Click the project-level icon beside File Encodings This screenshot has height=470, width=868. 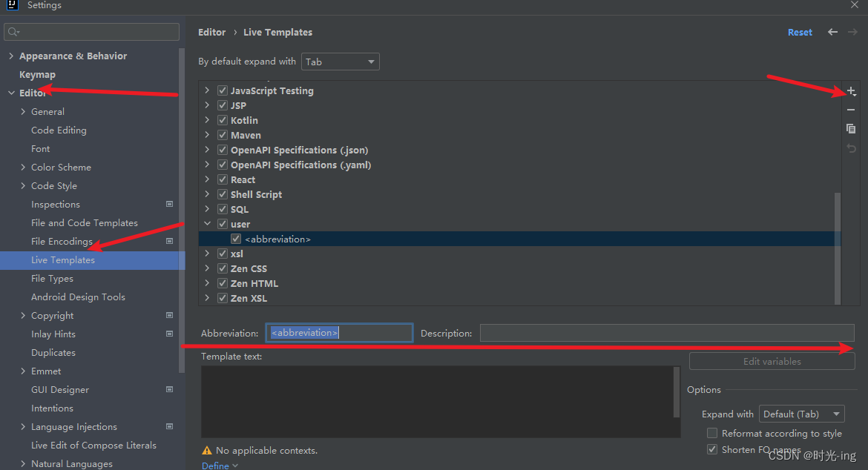click(x=169, y=241)
